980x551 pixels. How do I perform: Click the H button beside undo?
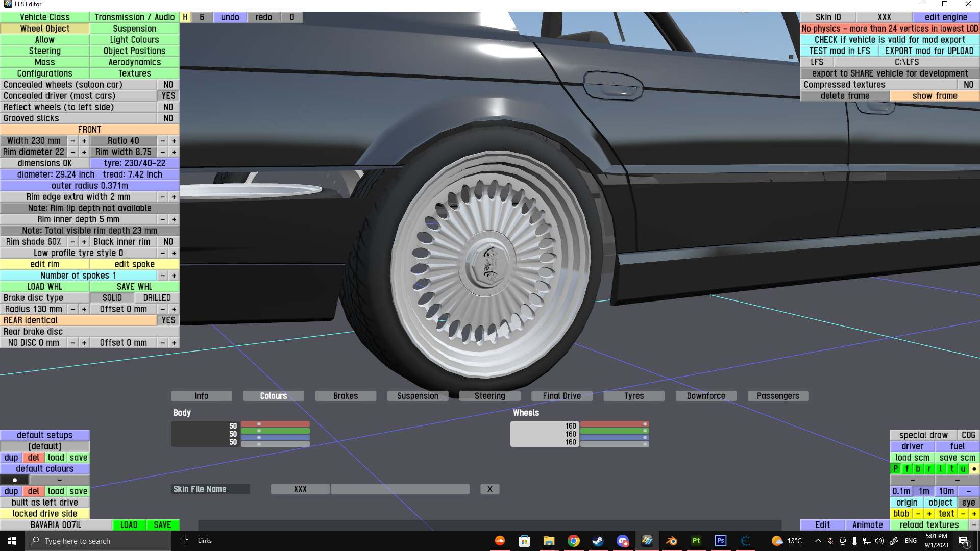185,17
